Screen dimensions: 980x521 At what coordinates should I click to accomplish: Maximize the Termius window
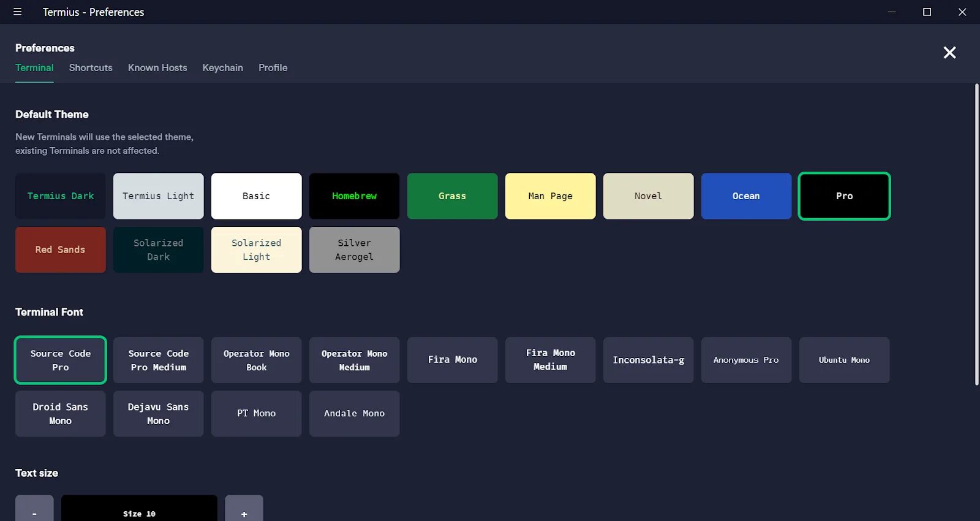pos(927,12)
